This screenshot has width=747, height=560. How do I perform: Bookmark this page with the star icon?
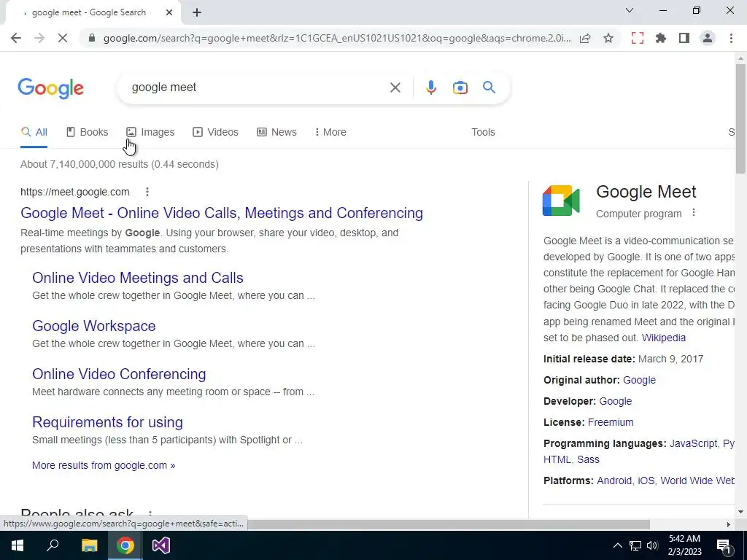[608, 38]
